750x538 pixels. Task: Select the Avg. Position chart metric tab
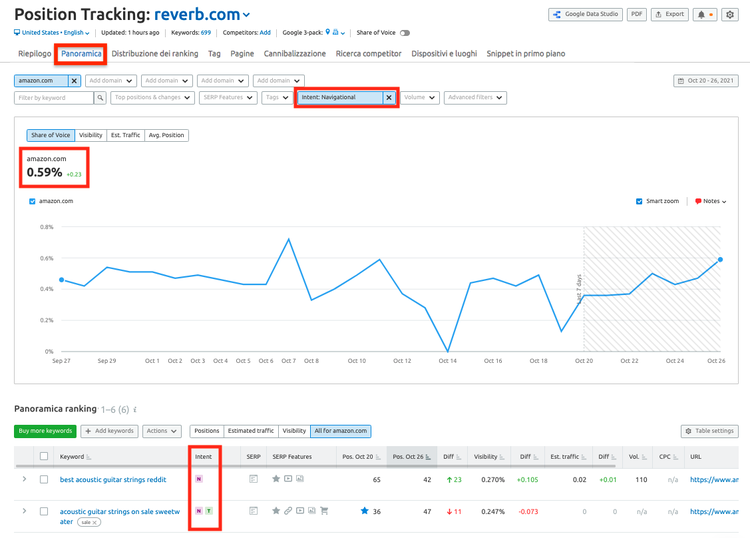coord(166,135)
